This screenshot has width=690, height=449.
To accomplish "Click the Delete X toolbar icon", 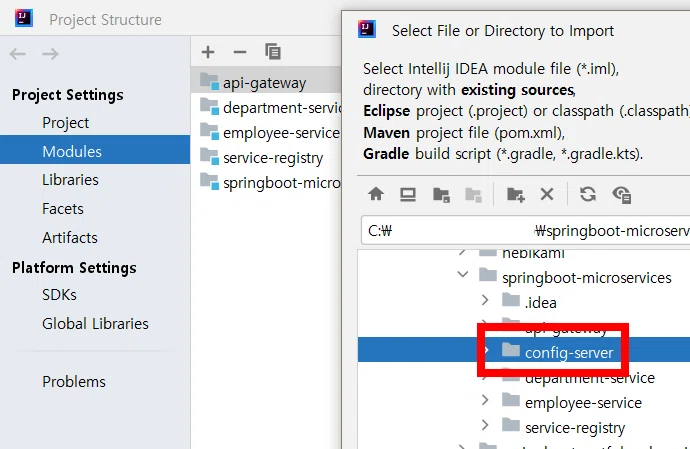I will pos(547,194).
